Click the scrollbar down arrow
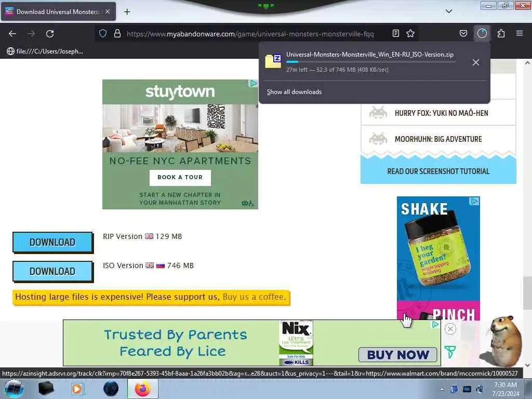532x399 pixels. click(527, 365)
